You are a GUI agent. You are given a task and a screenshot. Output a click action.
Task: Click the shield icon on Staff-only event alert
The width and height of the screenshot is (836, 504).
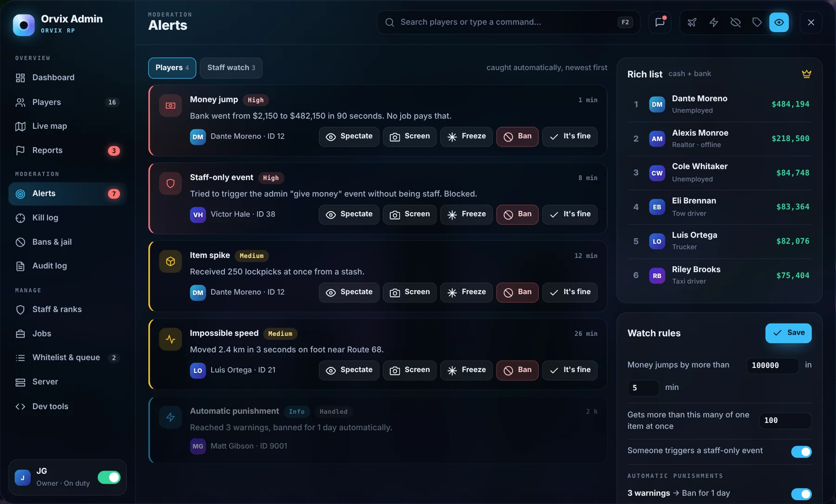(170, 183)
